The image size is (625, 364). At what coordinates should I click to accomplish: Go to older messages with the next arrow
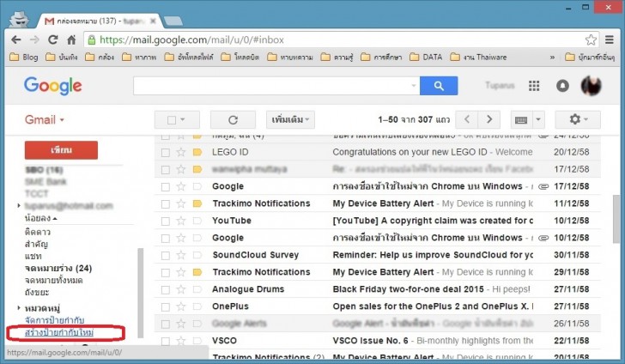point(489,119)
